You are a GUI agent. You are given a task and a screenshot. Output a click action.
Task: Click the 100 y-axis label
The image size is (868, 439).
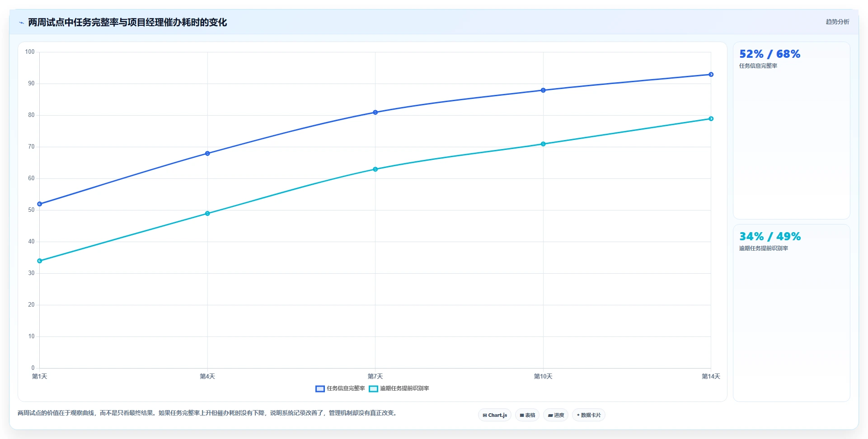coord(30,52)
